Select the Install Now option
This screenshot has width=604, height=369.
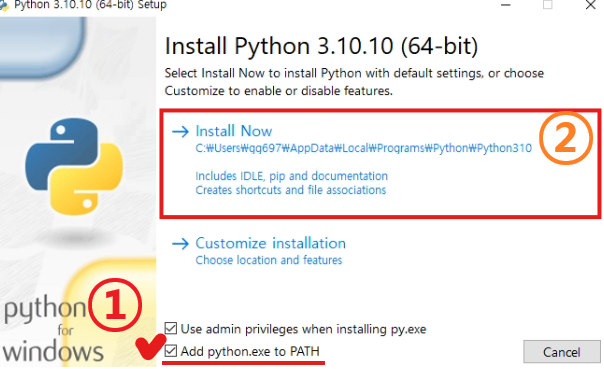click(x=234, y=131)
